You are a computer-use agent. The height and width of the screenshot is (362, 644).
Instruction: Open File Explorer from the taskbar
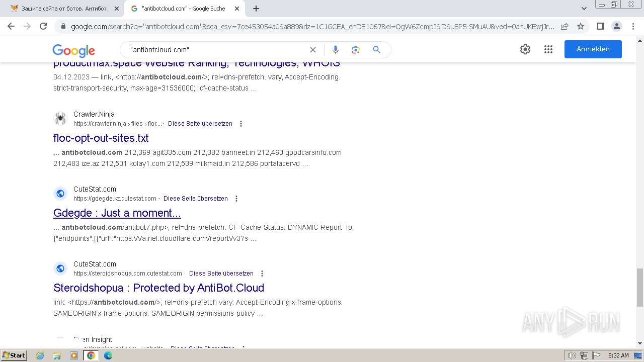[x=57, y=355]
